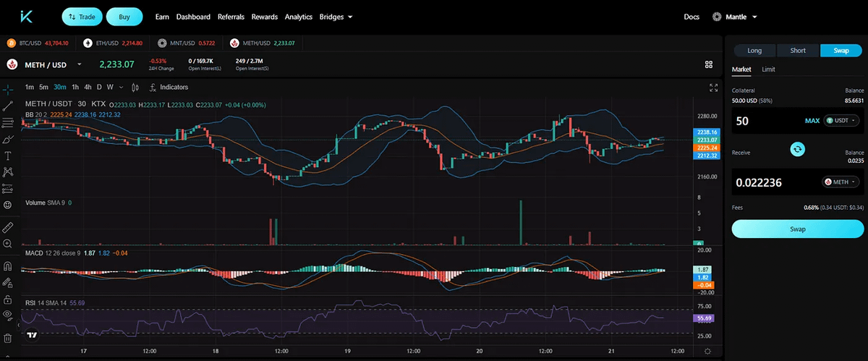The height and width of the screenshot is (361, 868).
Task: Select the trend line drawing tool
Action: 8,106
